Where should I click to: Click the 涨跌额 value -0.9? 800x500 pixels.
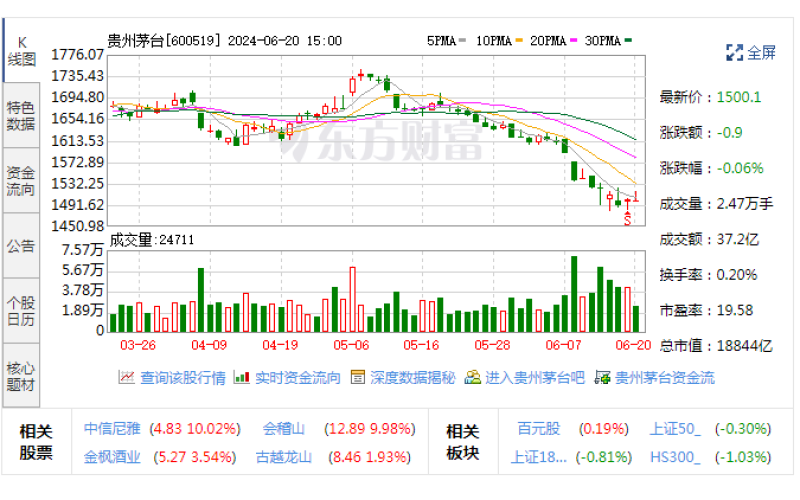click(730, 133)
